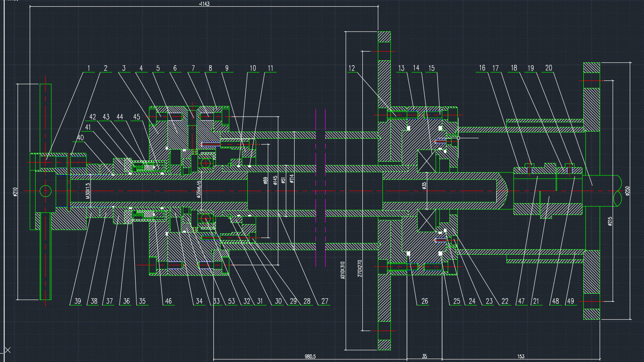Pick the callout label 36
The width and height of the screenshot is (644, 362).
pyautogui.click(x=126, y=301)
